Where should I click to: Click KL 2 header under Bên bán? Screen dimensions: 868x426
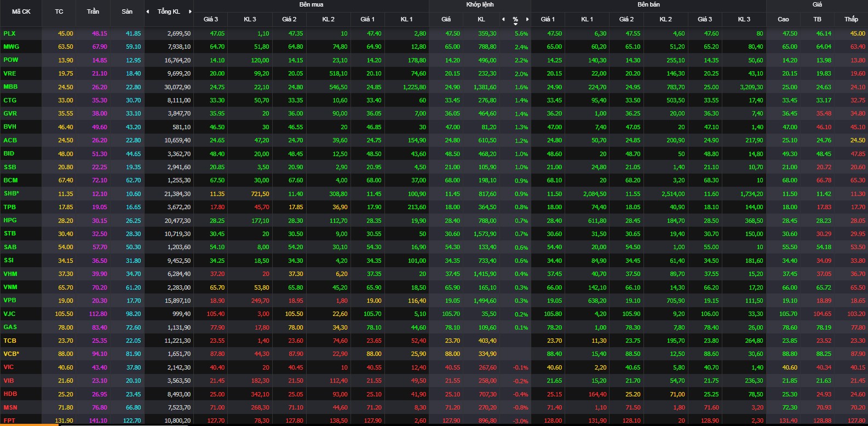pos(665,19)
